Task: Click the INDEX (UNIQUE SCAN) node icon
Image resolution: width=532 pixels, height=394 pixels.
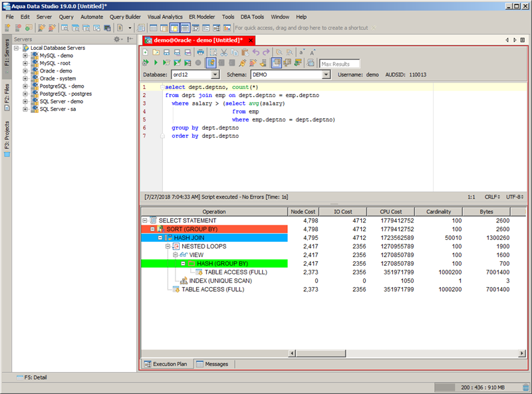Action: 184,281
